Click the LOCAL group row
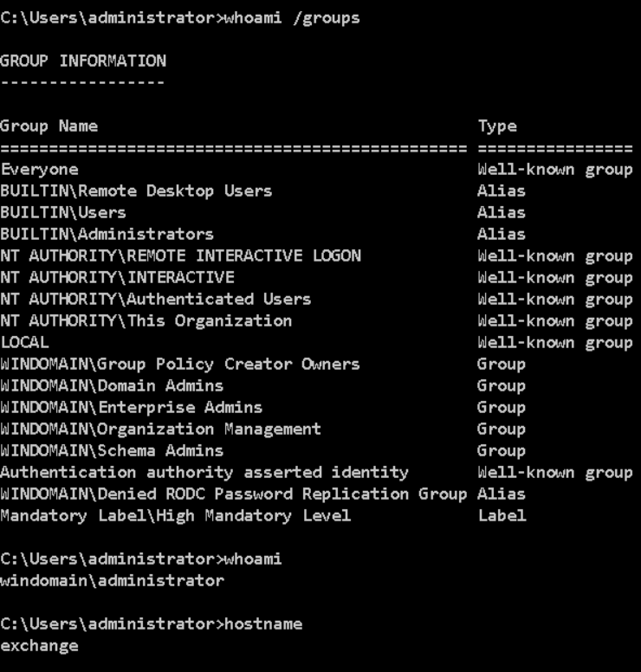This screenshot has height=672, width=641. [316, 342]
